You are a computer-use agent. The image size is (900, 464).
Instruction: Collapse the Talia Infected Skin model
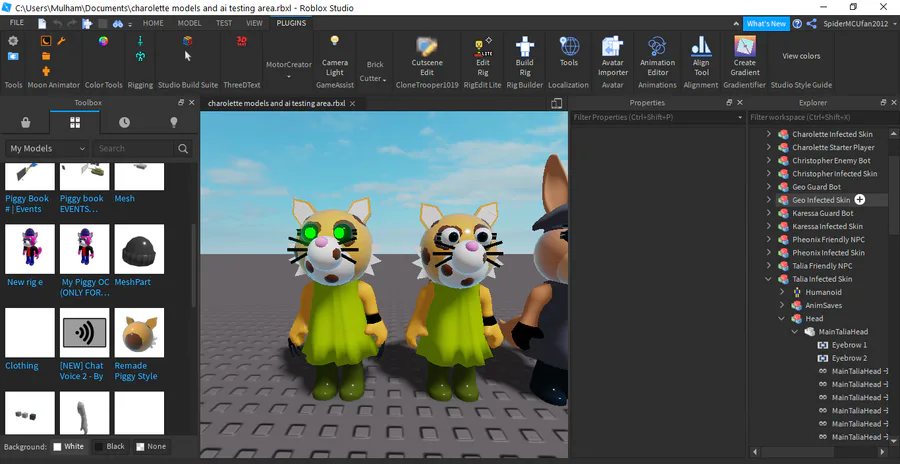click(769, 279)
